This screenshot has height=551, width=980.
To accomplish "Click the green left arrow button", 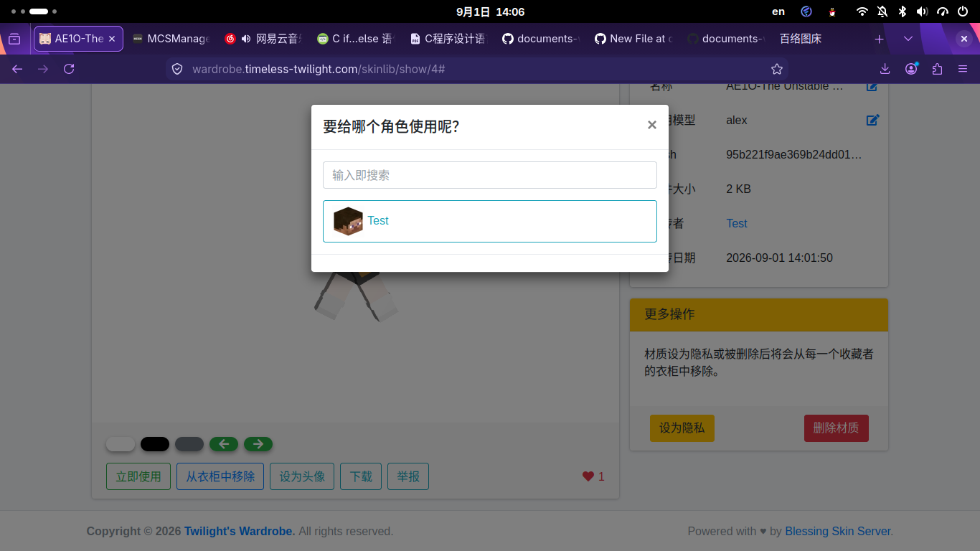I will click(x=224, y=444).
